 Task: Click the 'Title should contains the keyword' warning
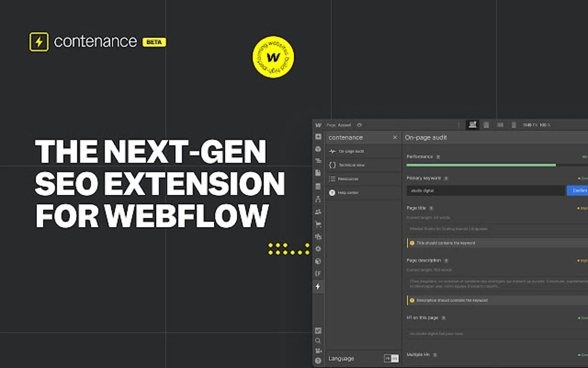(x=497, y=243)
